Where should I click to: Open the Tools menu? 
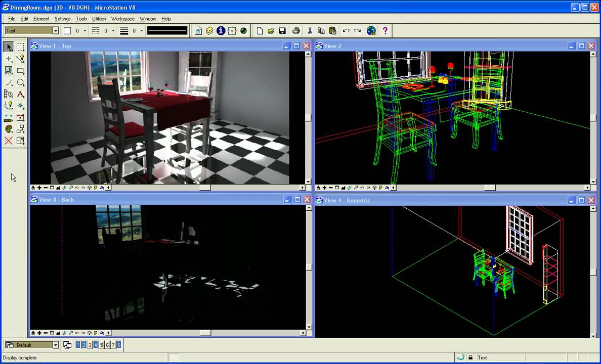tap(81, 19)
